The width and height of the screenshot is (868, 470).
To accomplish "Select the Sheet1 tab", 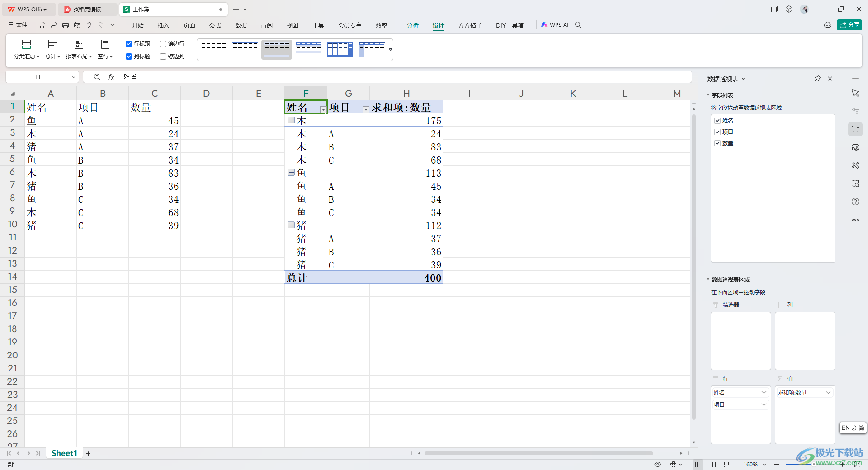I will [x=64, y=453].
